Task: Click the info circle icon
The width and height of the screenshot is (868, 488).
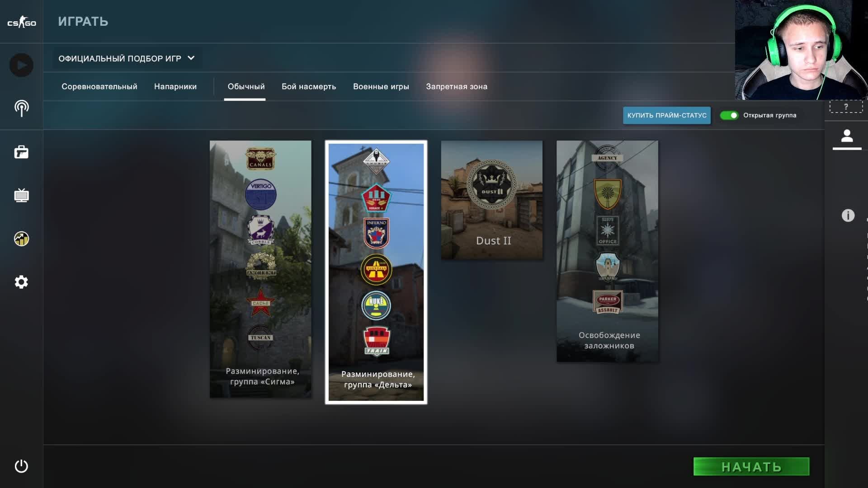Action: (x=848, y=216)
